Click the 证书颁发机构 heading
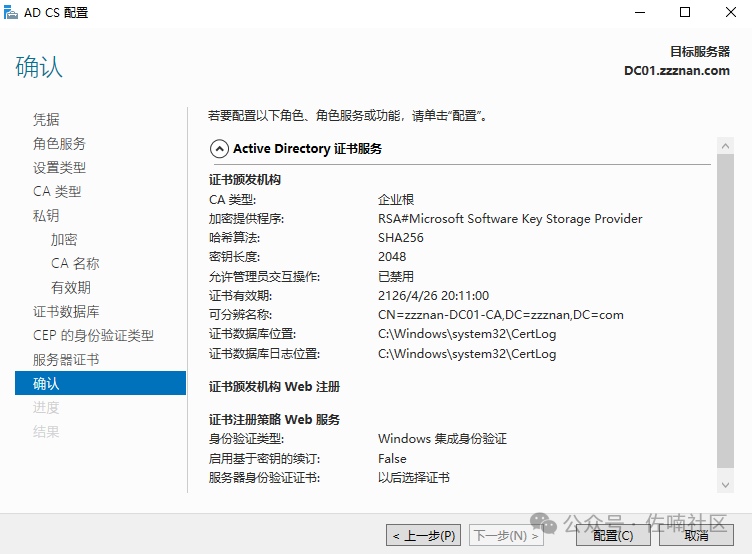Viewport: 752px width, 554px height. coord(245,180)
